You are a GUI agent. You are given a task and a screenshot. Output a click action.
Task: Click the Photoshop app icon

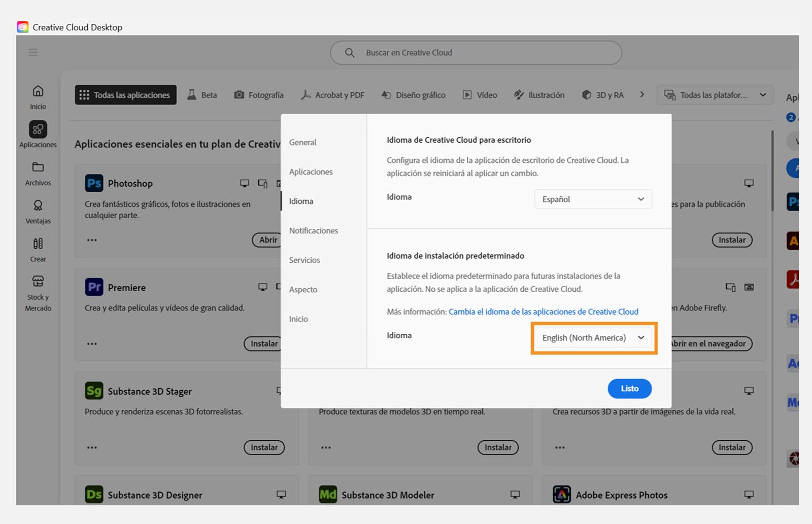[94, 183]
